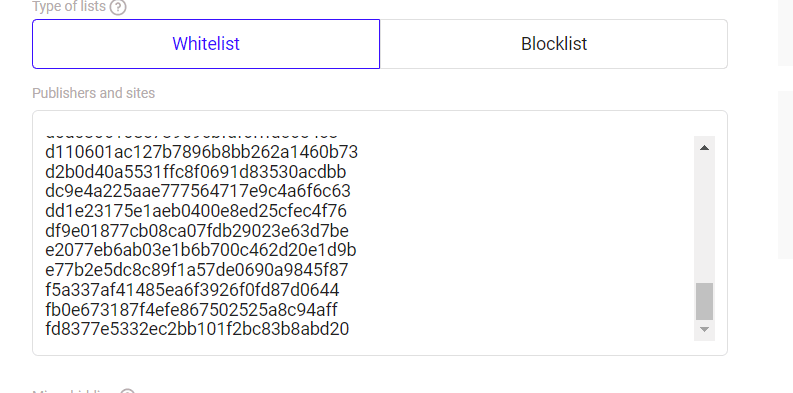
Task: Place cursor on line d110601ac127b7896b8bb262a1460b73
Action: (201, 152)
